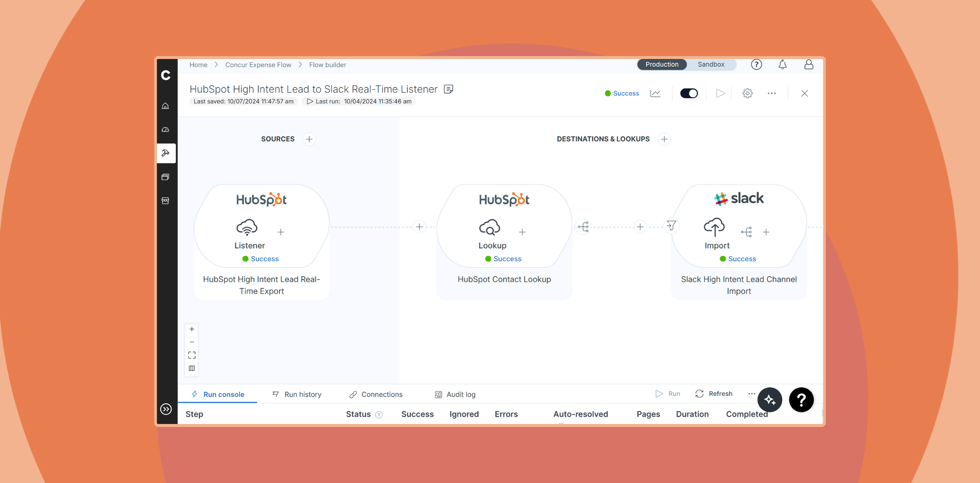Screen dimensions: 980x483
Task: Open the Slack Import upload cloud icon
Action: pyautogui.click(x=714, y=227)
